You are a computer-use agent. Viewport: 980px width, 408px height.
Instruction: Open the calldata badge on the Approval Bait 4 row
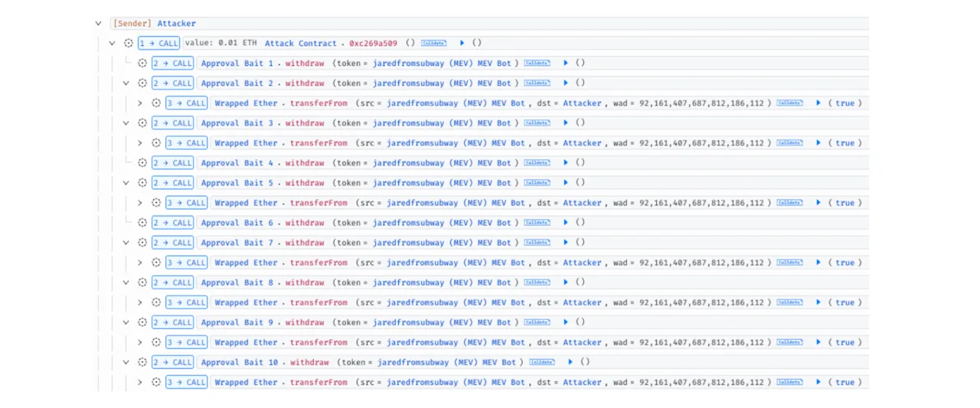[x=537, y=163]
